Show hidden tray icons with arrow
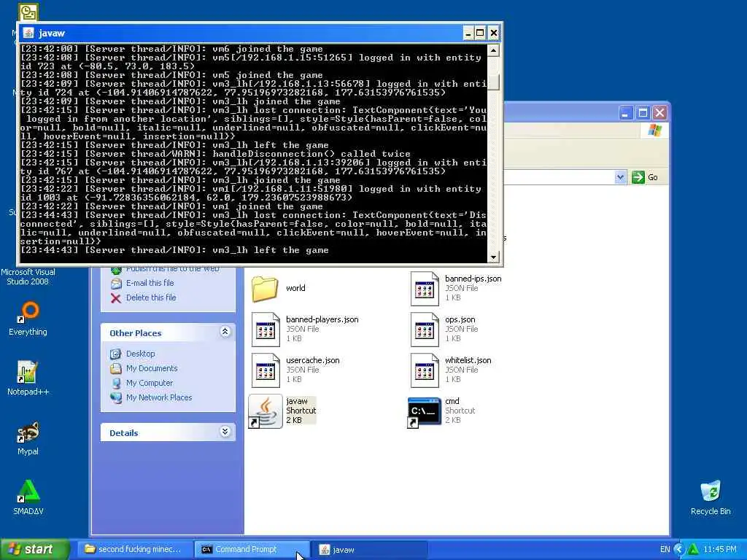Image resolution: width=747 pixels, height=560 pixels. click(679, 550)
